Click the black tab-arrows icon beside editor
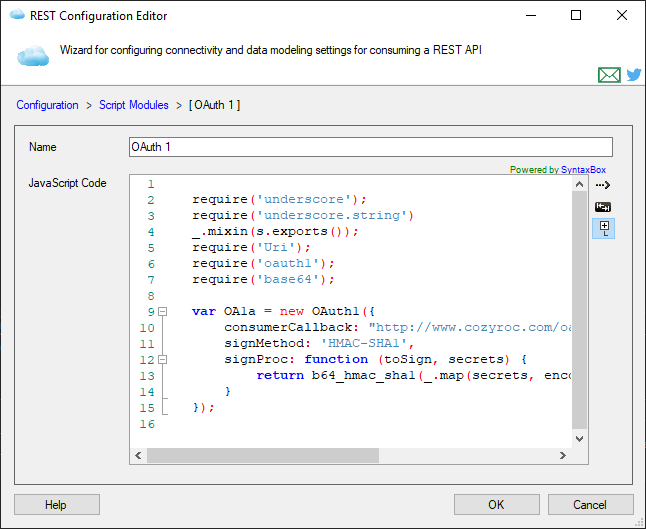The height and width of the screenshot is (529, 646). pos(603,207)
